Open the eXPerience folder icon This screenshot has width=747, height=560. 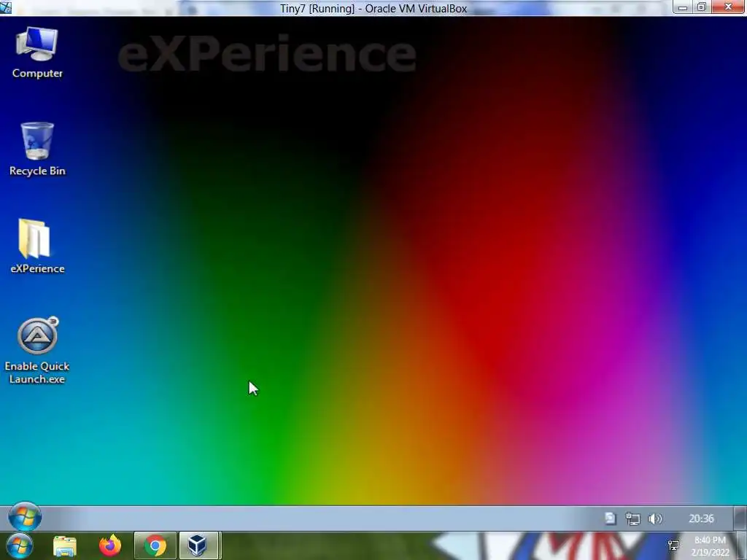37,246
